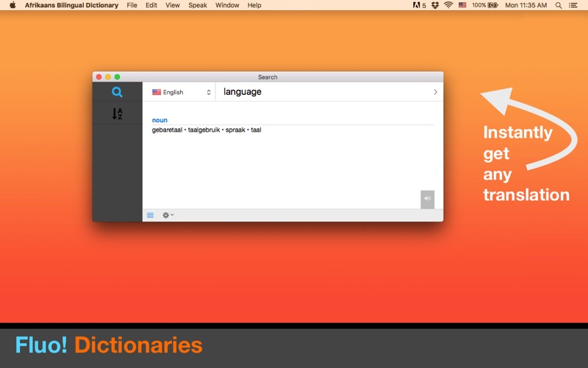Image resolution: width=588 pixels, height=368 pixels.
Task: Open the Window menu
Action: coord(227,5)
